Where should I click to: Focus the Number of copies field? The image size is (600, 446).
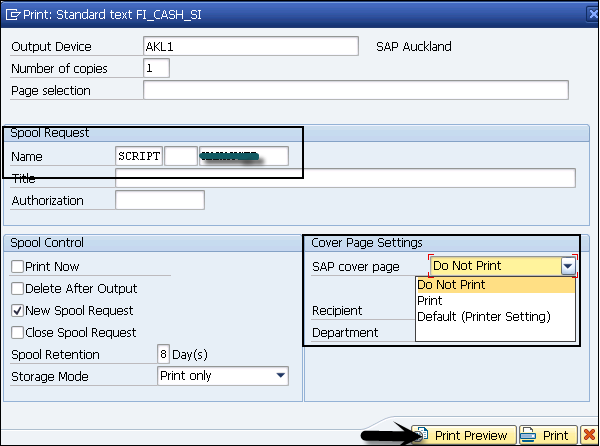[156, 69]
